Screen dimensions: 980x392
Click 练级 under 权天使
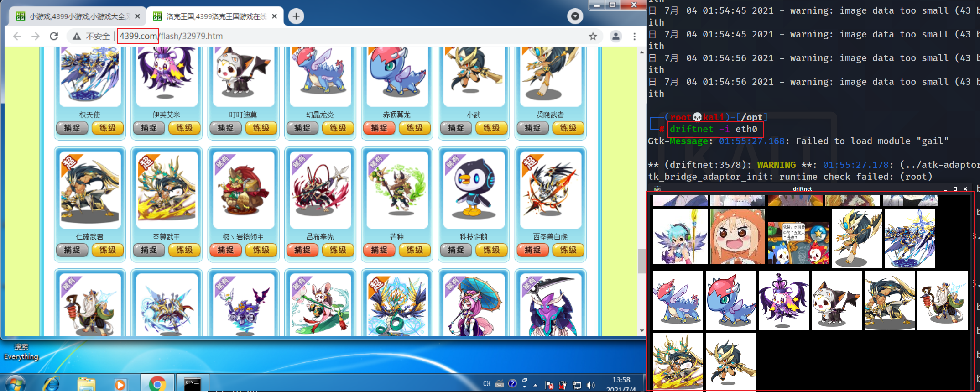(108, 128)
